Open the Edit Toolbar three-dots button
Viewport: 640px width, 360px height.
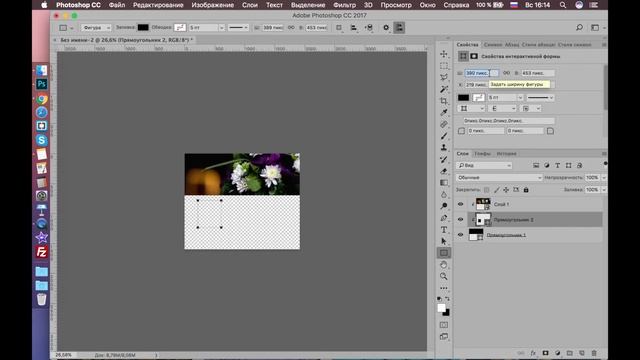tap(444, 288)
